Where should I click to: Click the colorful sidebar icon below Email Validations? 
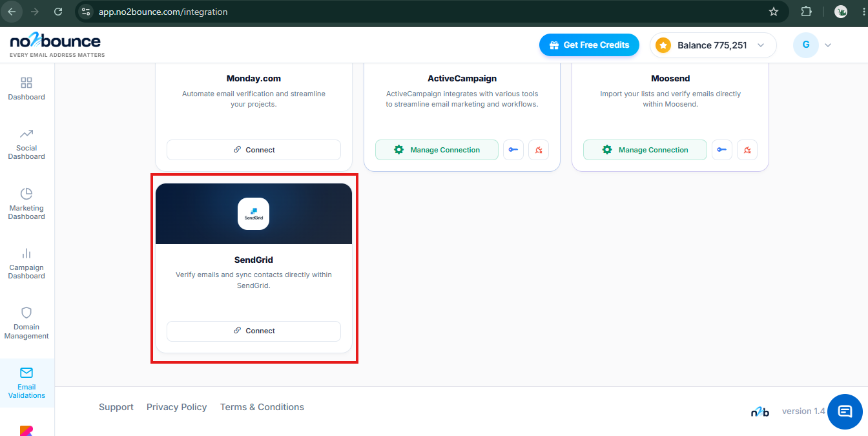click(x=26, y=431)
